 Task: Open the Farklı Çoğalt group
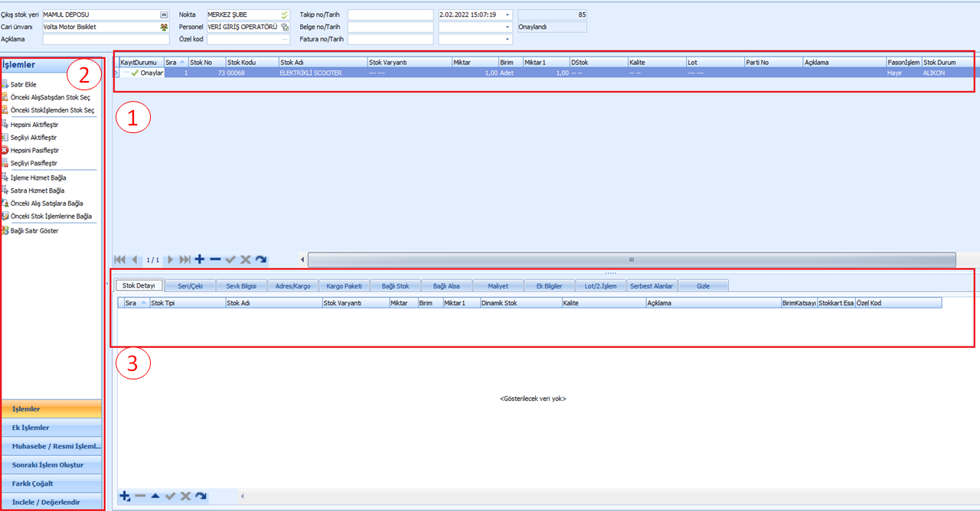[51, 483]
